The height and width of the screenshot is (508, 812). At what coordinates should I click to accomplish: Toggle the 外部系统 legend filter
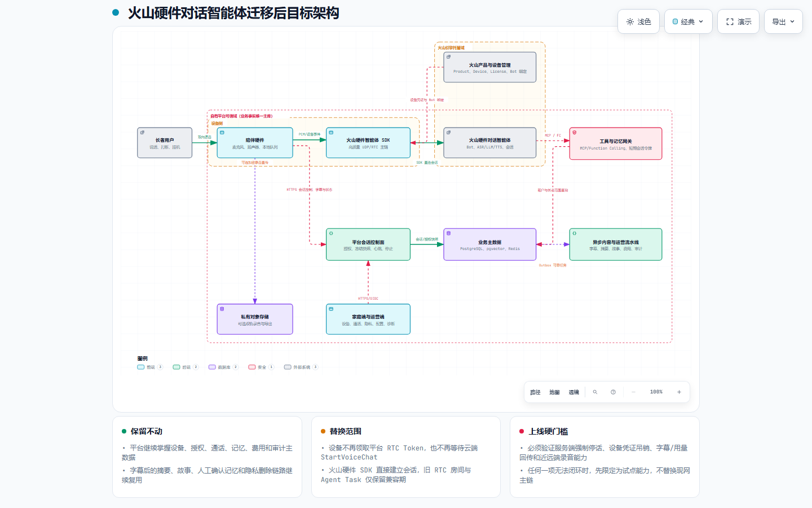pos(301,367)
